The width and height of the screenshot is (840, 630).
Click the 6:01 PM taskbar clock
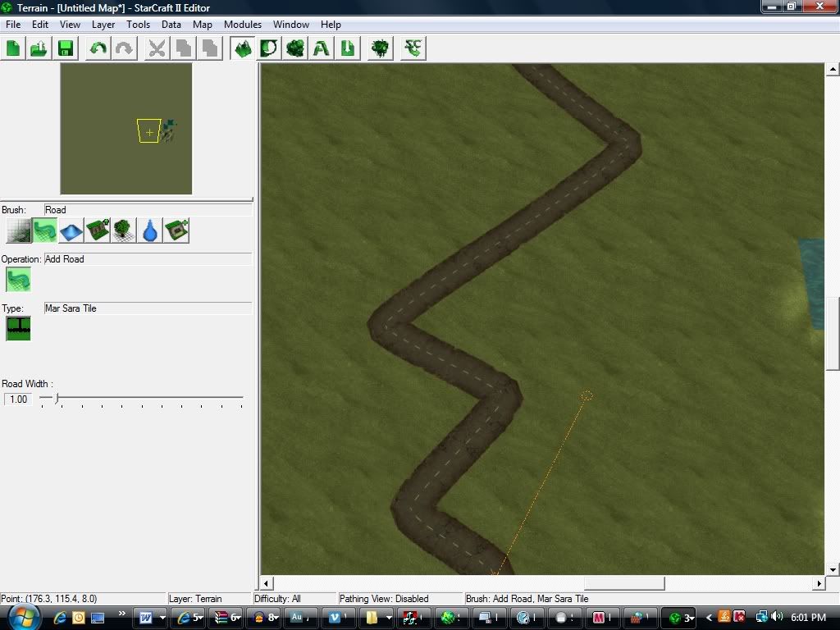808,617
